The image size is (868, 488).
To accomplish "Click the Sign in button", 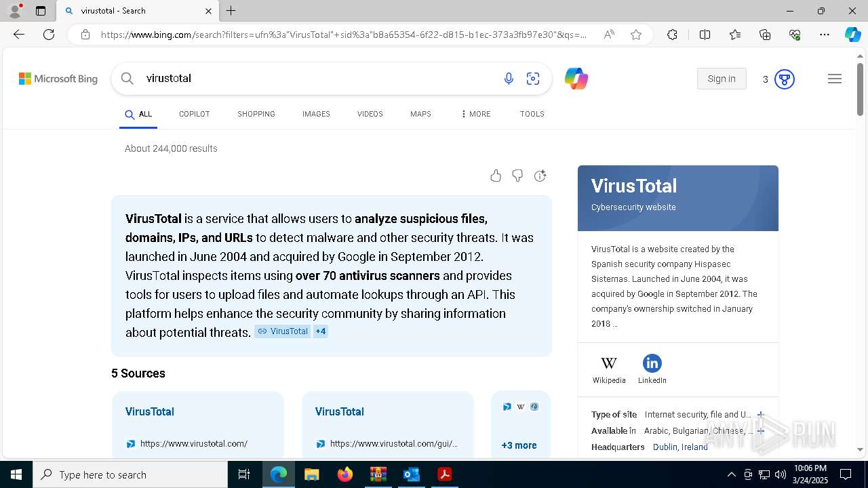I will coord(722,79).
